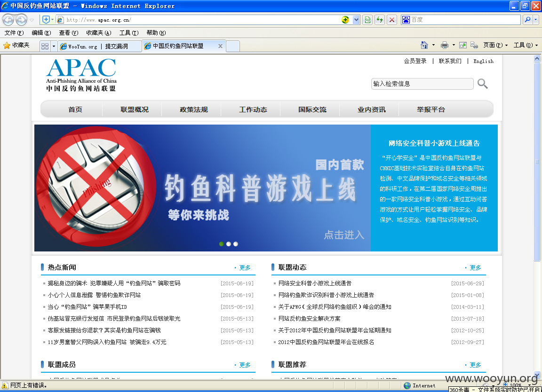
Task: Open the 编辑 menu
Action: pyautogui.click(x=41, y=33)
